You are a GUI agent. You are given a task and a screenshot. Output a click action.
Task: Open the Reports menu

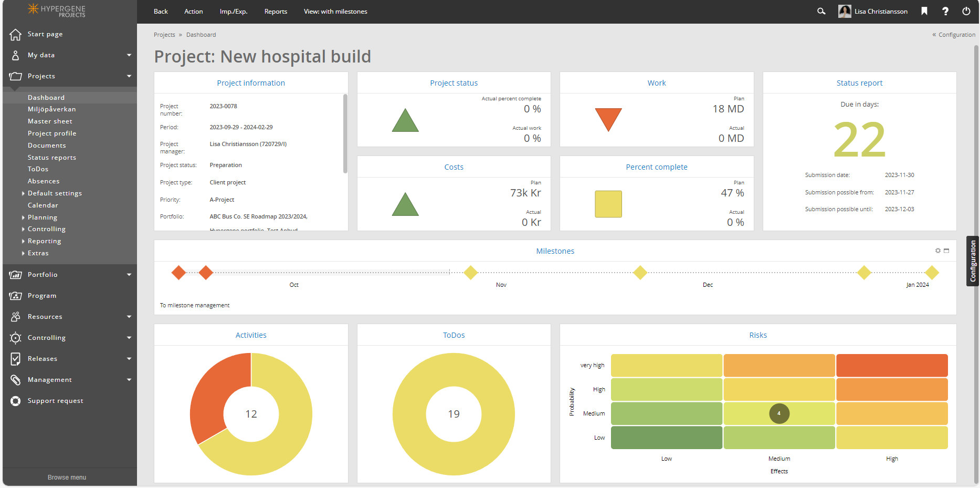pyautogui.click(x=276, y=12)
